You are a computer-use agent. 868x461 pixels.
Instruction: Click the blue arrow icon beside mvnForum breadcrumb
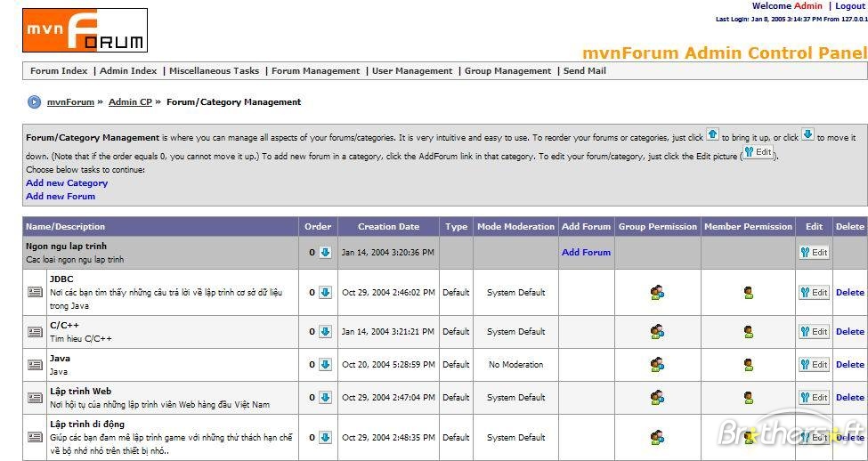(35, 101)
